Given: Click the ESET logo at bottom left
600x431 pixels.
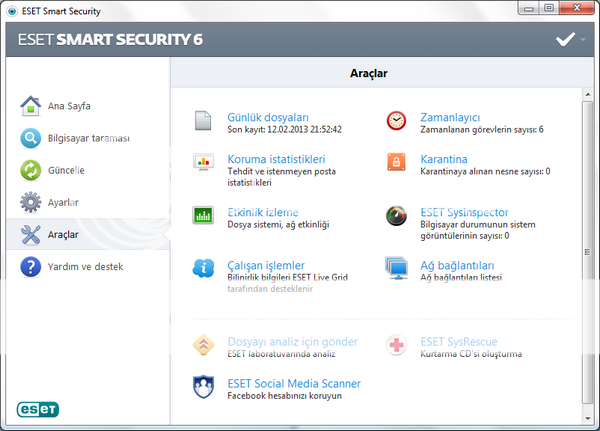Looking at the screenshot, I should coord(38,408).
